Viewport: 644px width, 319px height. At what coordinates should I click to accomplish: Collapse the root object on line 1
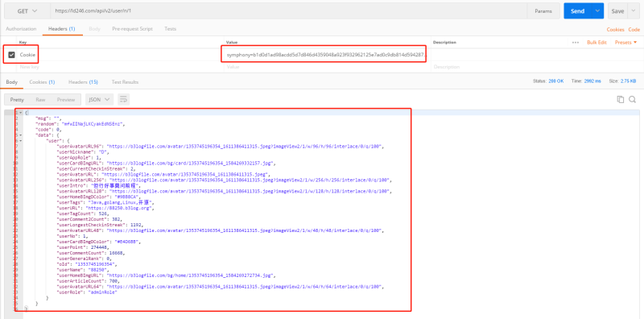21,113
